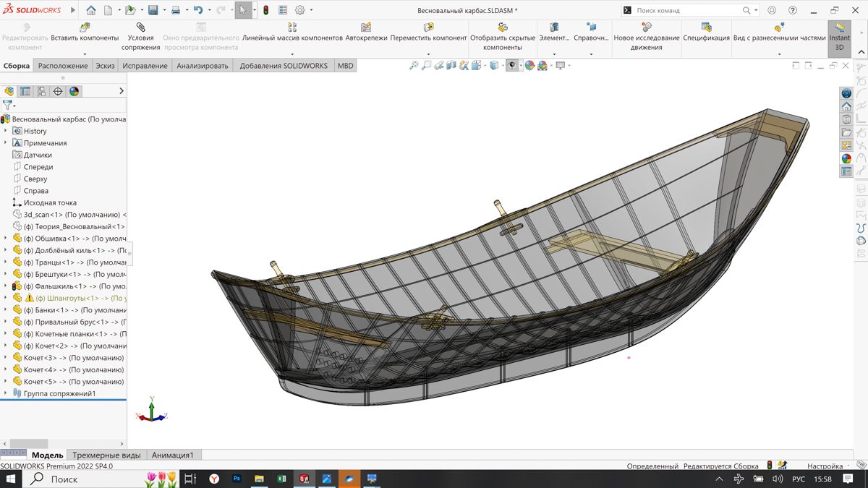Select Линейный массив компонентов tool

click(292, 27)
